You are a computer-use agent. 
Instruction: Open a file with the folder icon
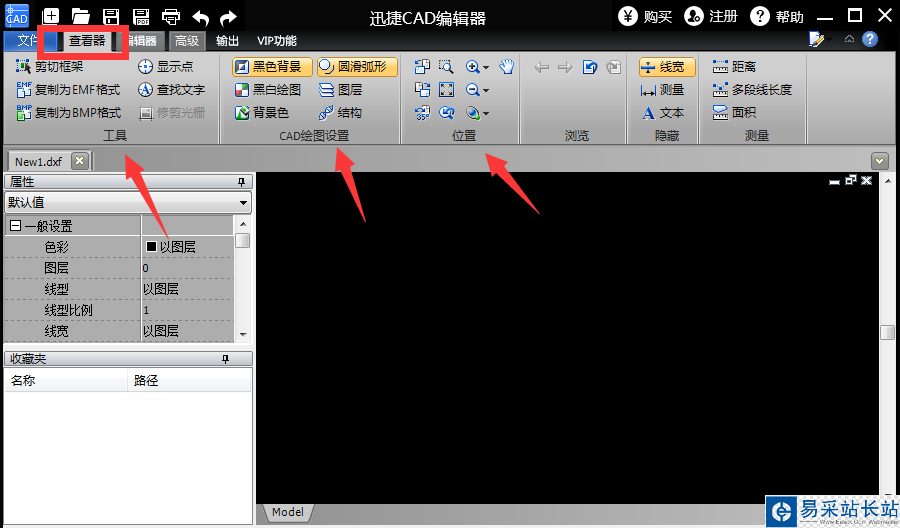81,16
